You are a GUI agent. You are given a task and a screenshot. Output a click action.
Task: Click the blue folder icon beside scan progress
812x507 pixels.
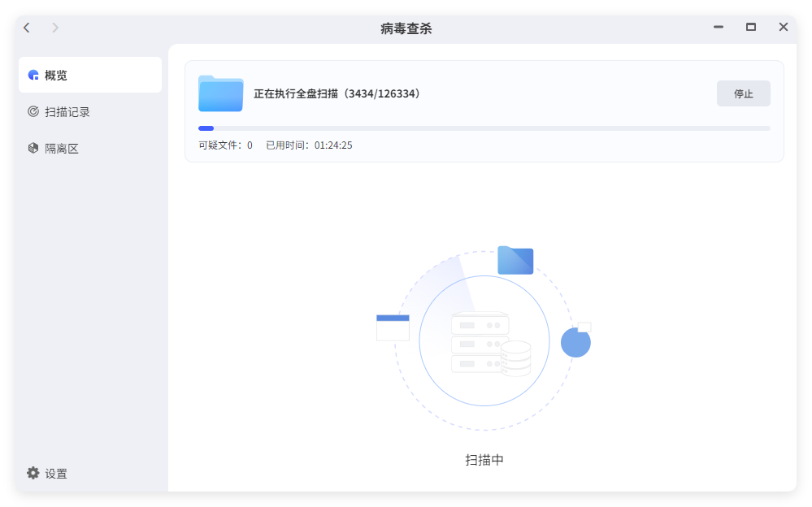tap(220, 93)
